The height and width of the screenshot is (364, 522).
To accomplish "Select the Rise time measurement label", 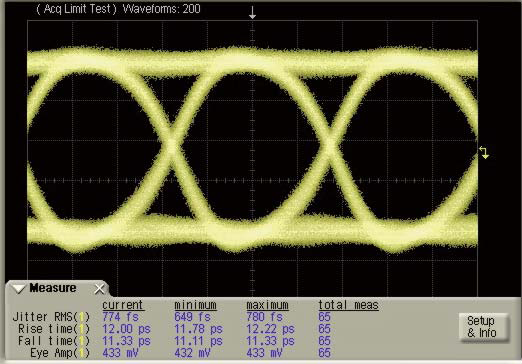I will coord(54,329).
